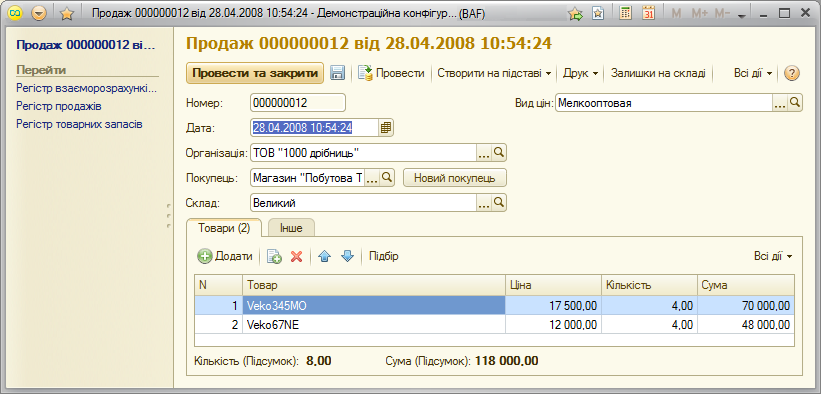821x394 pixels.
Task: Click the N column header
Action: 218,285
